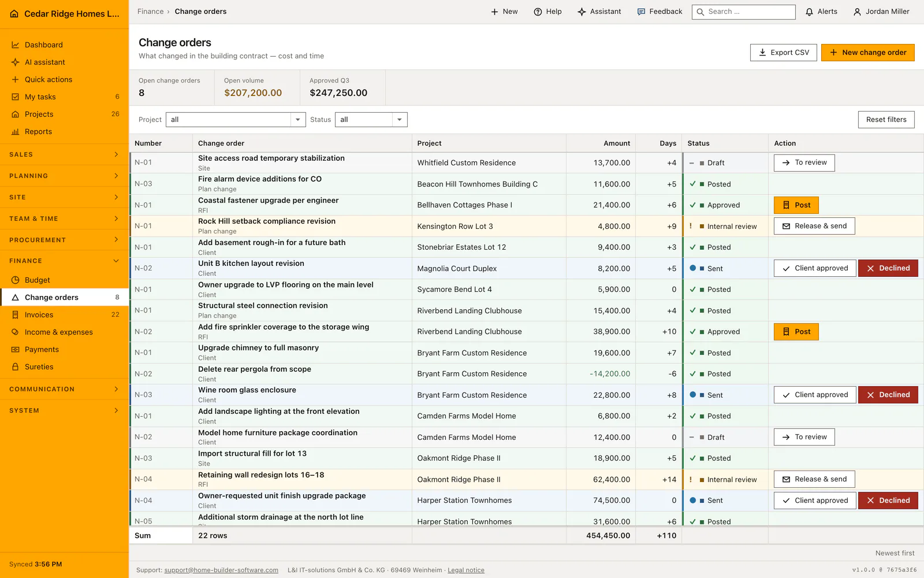Open the Status filter dropdown
This screenshot has width=924, height=578.
(x=371, y=120)
